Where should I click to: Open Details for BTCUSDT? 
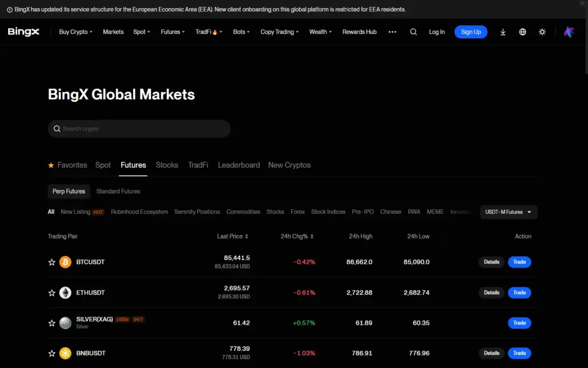point(492,262)
